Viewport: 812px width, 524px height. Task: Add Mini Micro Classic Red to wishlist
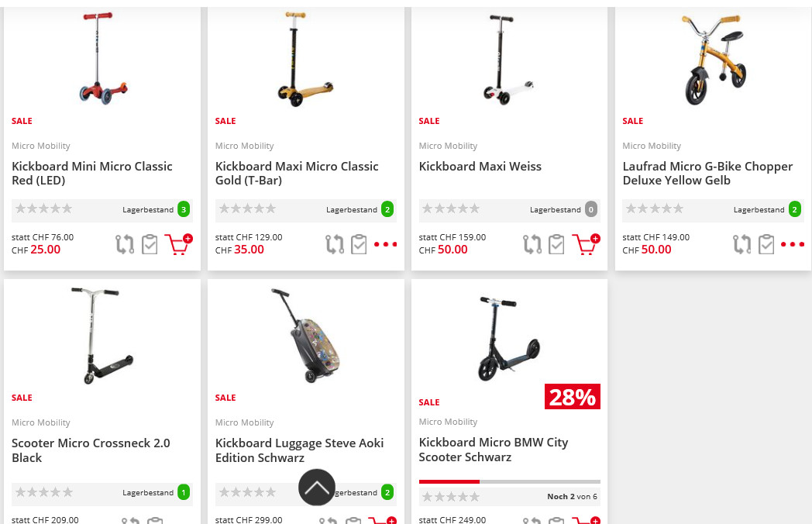150,244
